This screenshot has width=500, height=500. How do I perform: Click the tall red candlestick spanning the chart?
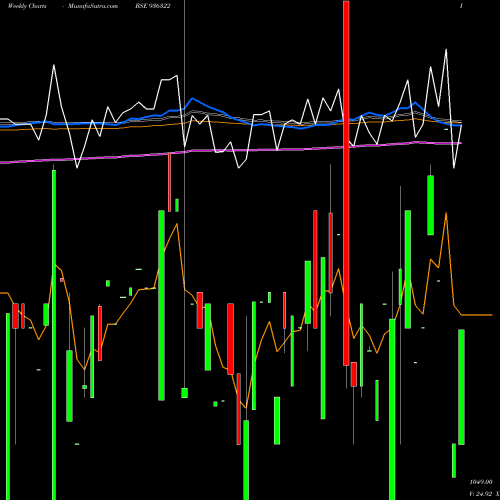(x=346, y=183)
